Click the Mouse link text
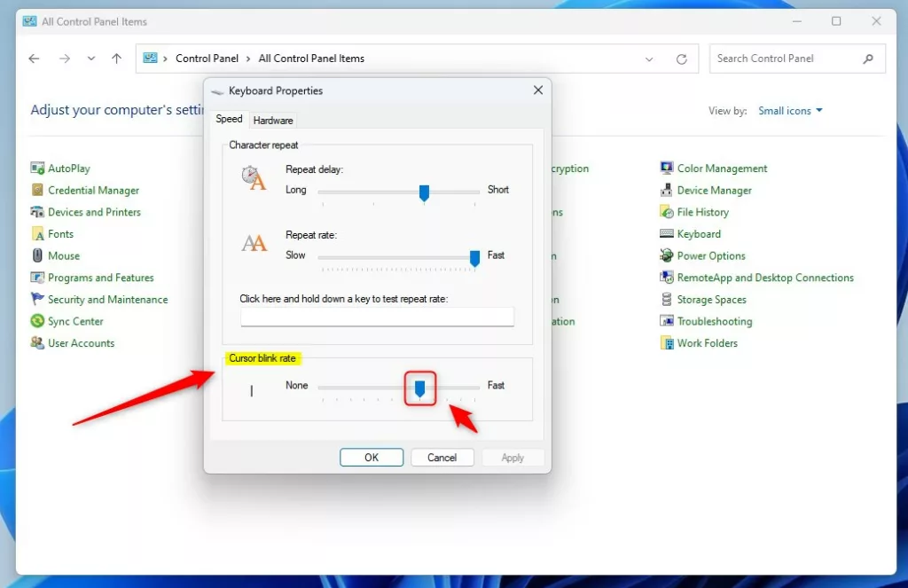 pos(64,255)
